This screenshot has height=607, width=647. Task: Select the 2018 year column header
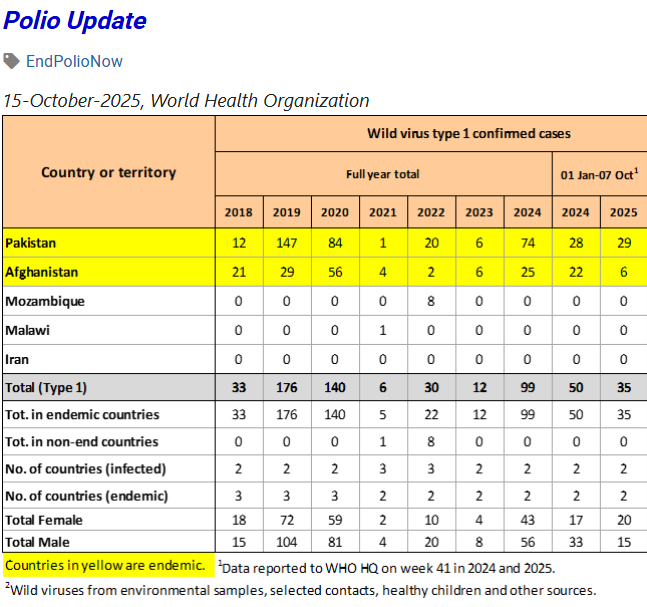click(238, 212)
